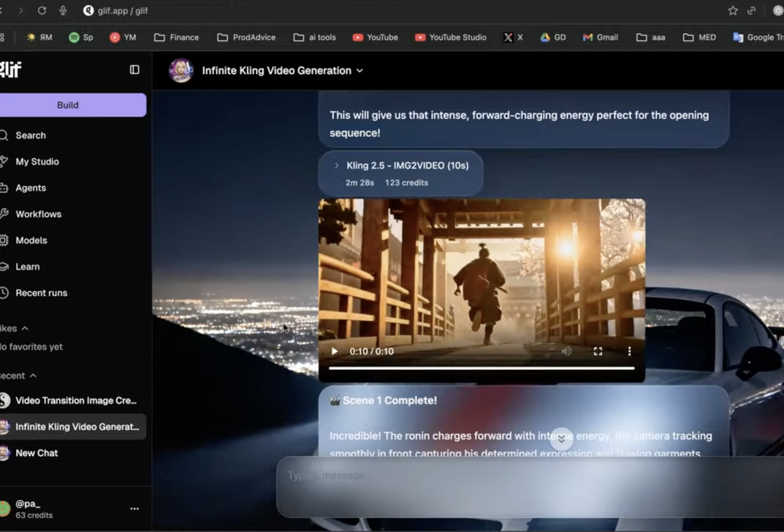Expand the Kling 2.5 IMG2VIDEO step
Viewport: 784px width, 532px height.
(x=336, y=166)
